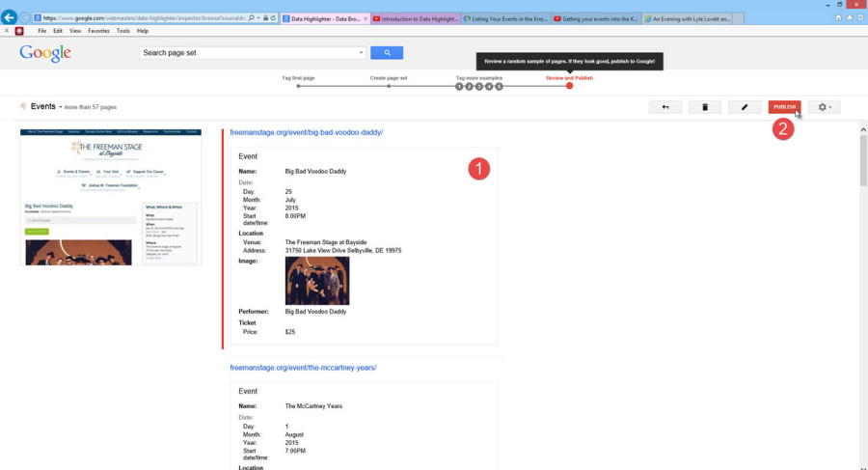This screenshot has width=868, height=470.
Task: Click the padlock security icon in address bar
Action: tap(266, 18)
